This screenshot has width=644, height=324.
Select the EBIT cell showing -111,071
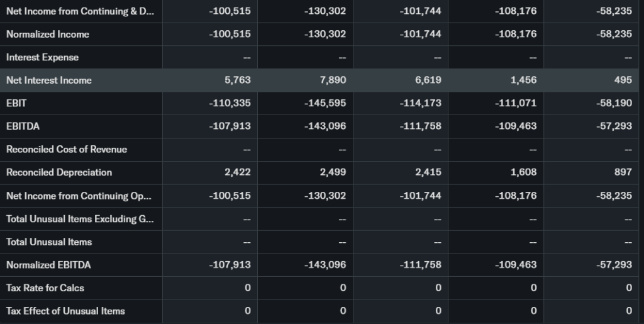pyautogui.click(x=516, y=103)
